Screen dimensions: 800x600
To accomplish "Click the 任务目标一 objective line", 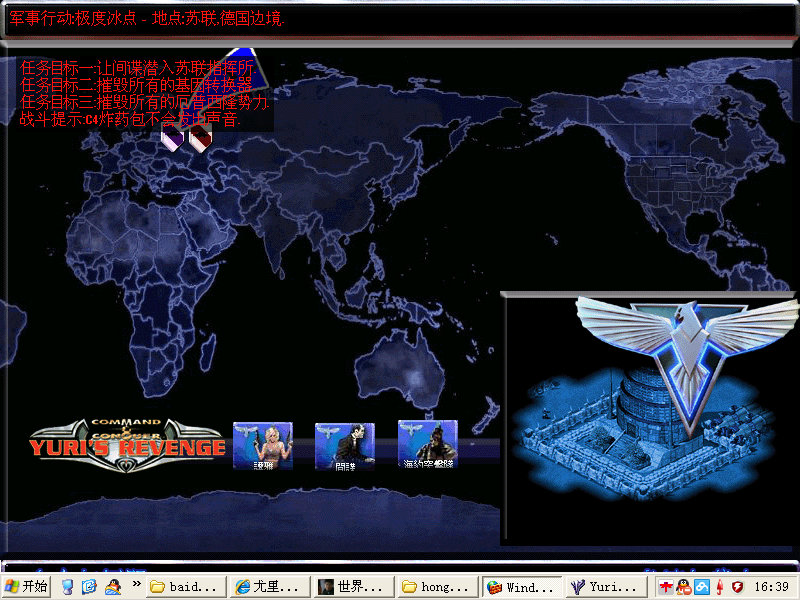I will coord(138,67).
